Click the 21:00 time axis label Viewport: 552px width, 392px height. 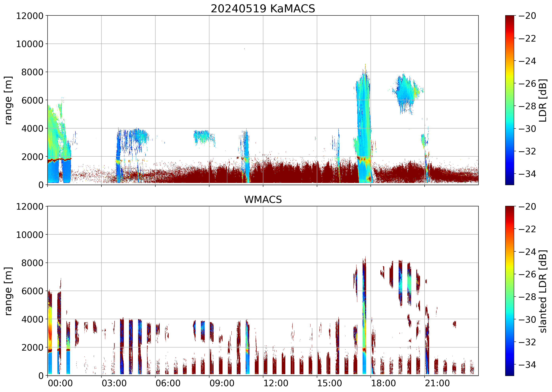[x=437, y=383]
